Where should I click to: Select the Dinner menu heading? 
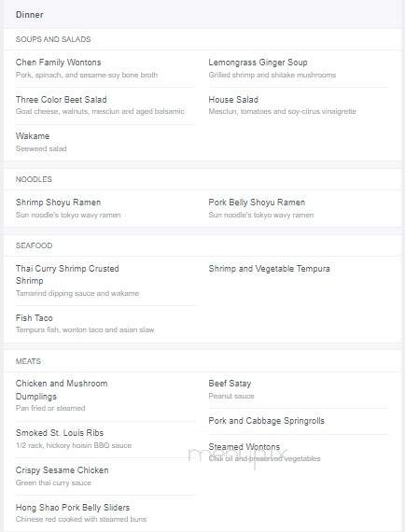[30, 15]
